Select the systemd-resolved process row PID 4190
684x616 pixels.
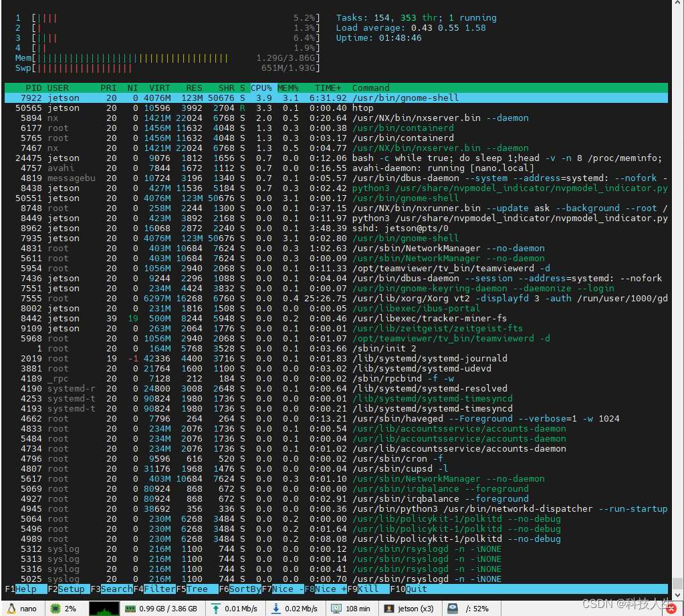(336, 389)
